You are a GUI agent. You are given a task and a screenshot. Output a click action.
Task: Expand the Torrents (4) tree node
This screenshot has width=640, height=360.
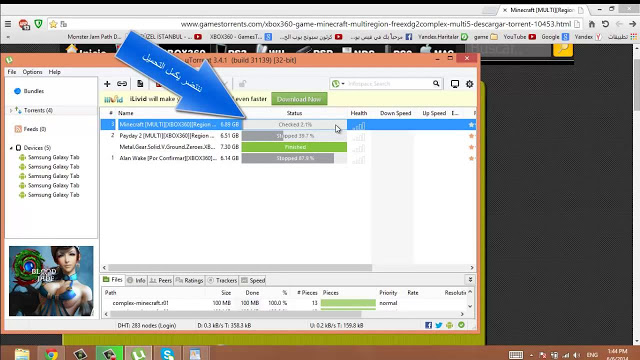point(11,110)
